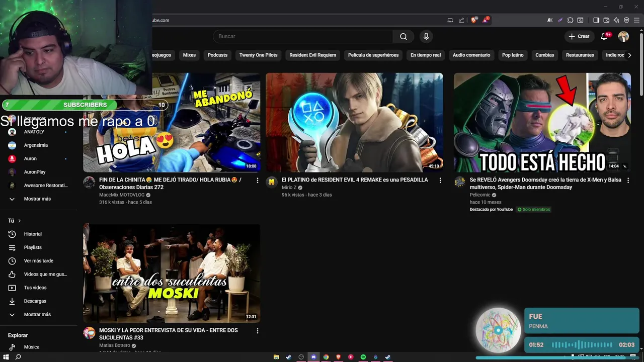Click the MaccMix channel avatar
This screenshot has width=644, height=362.
pyautogui.click(x=89, y=182)
